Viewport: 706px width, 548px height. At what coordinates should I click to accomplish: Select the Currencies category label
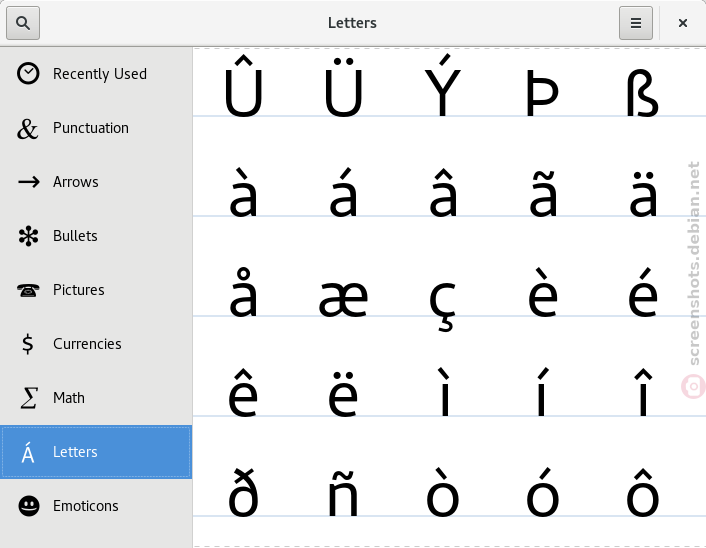(87, 344)
